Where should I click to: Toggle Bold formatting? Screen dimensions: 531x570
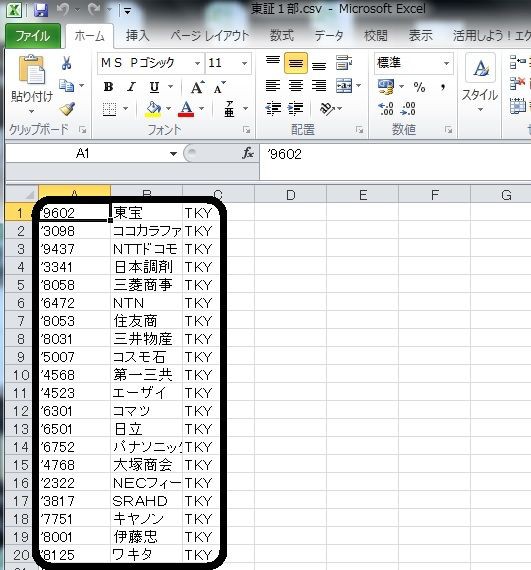coord(108,87)
